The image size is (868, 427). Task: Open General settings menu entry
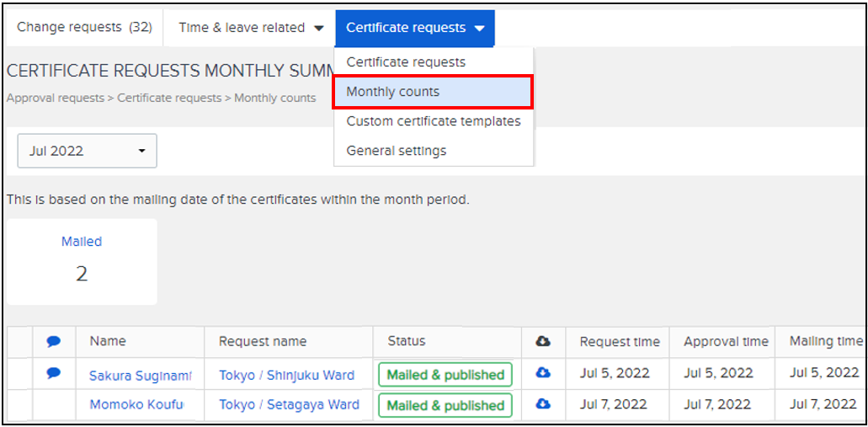click(397, 151)
